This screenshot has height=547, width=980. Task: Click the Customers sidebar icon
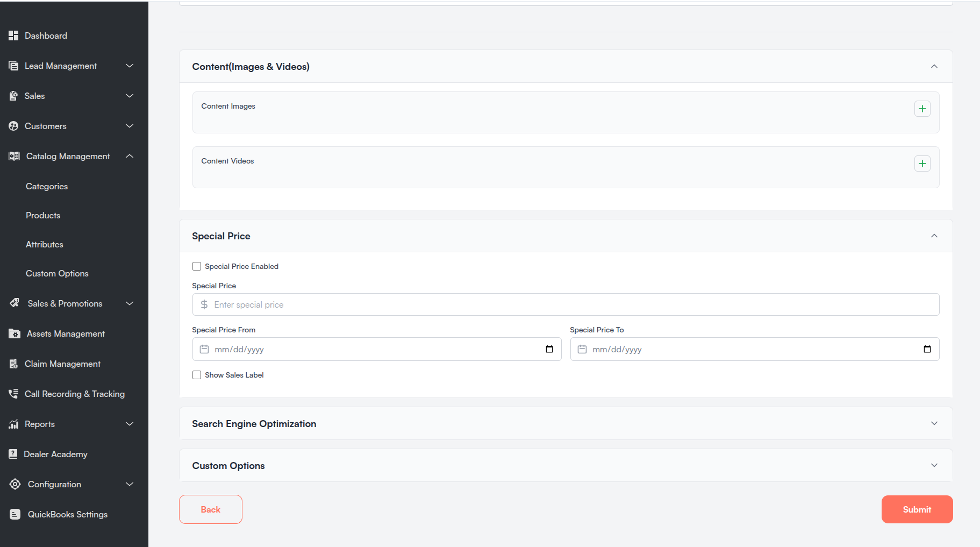pyautogui.click(x=13, y=126)
